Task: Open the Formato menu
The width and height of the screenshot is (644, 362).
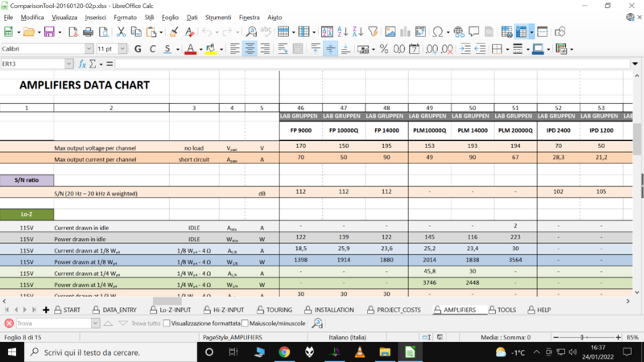Action: (x=125, y=17)
